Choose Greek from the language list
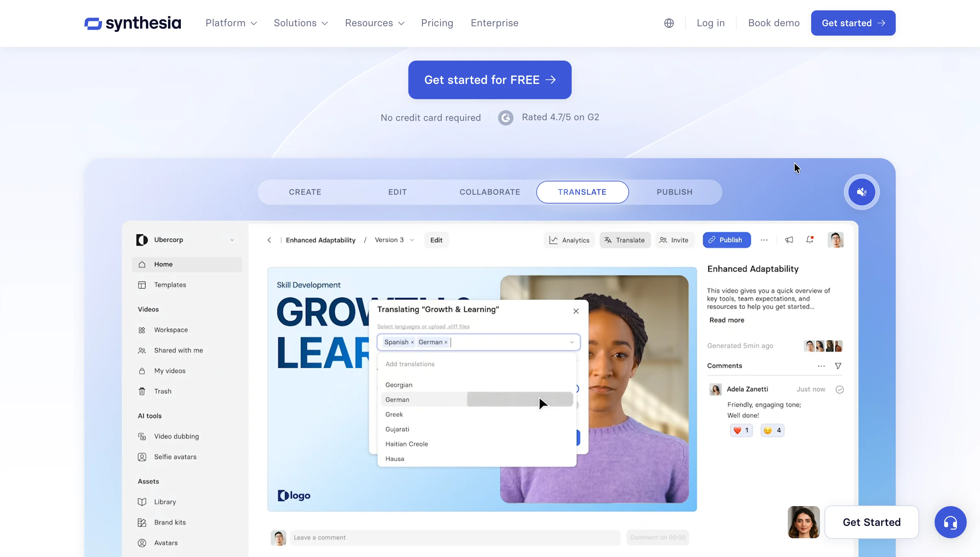This screenshot has height=557, width=980. point(394,414)
